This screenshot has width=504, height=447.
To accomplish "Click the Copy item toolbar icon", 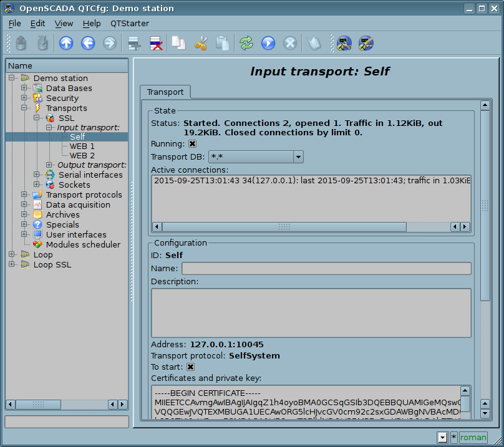I will coord(179,43).
